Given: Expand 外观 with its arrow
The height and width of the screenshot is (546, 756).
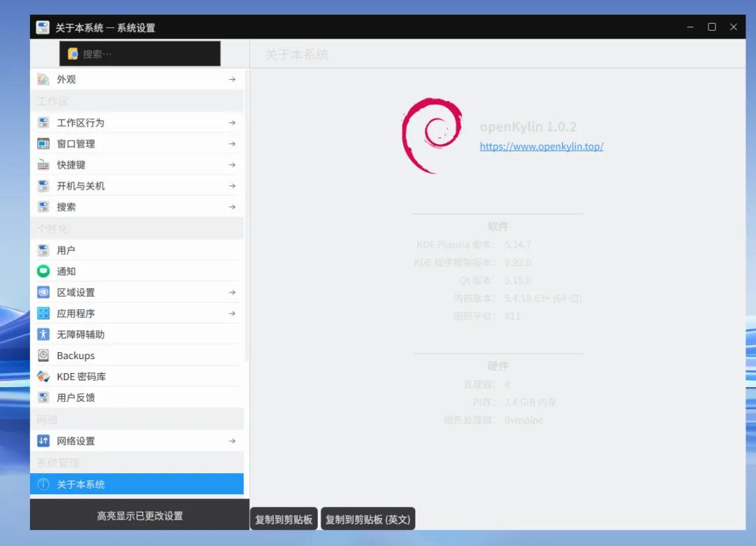Looking at the screenshot, I should (232, 79).
